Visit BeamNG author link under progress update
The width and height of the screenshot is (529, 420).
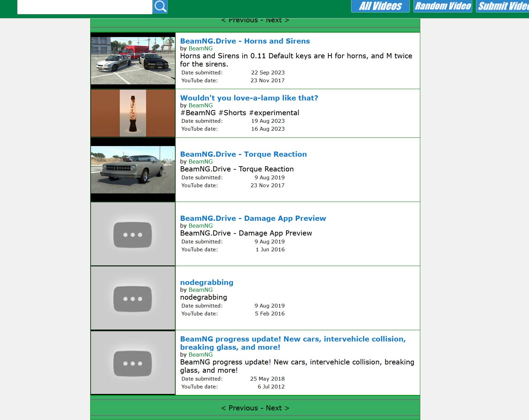tap(201, 355)
